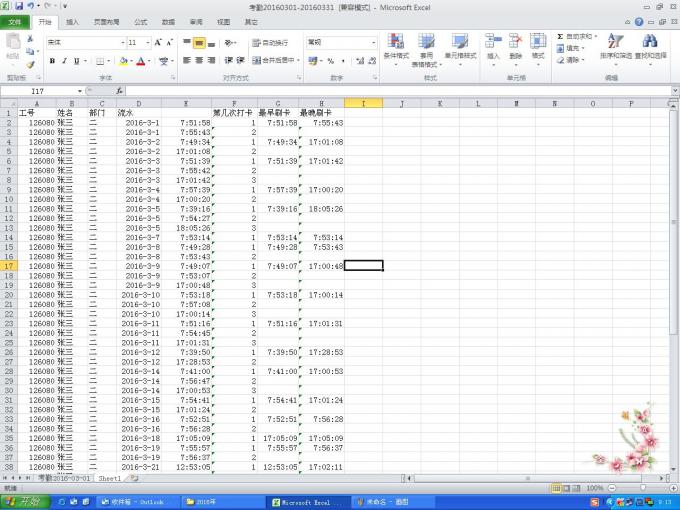Click the Align Left icon
The height and width of the screenshot is (510, 680).
187,60
